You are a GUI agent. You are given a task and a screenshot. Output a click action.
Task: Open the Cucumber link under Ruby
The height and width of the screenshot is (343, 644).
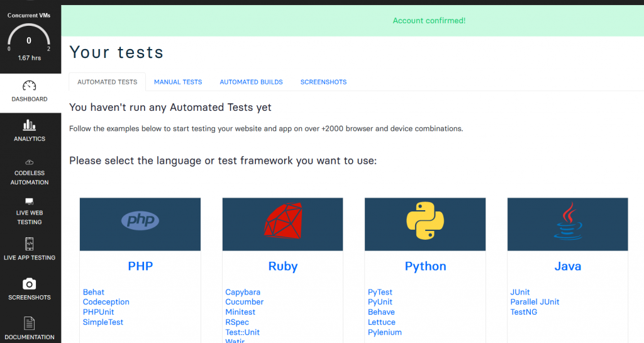point(244,302)
